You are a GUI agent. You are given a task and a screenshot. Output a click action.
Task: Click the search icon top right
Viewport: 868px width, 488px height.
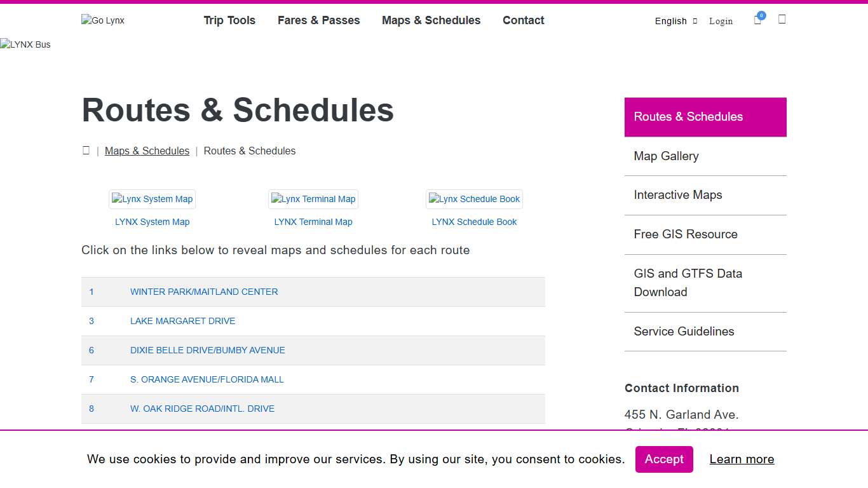click(782, 20)
